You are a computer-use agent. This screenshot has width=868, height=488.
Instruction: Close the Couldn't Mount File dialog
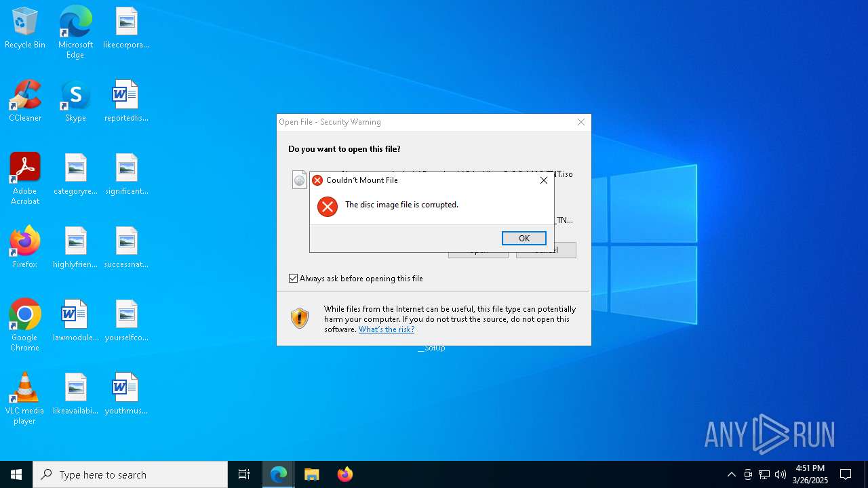[x=543, y=180]
